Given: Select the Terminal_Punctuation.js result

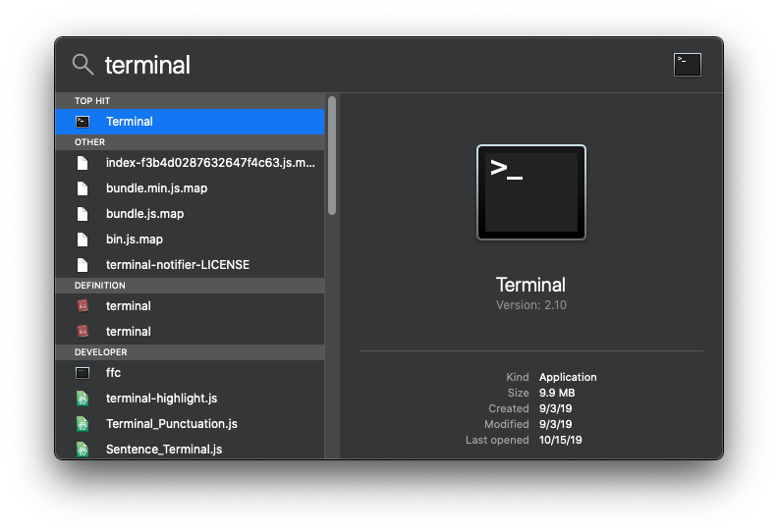Looking at the screenshot, I should 190,424.
